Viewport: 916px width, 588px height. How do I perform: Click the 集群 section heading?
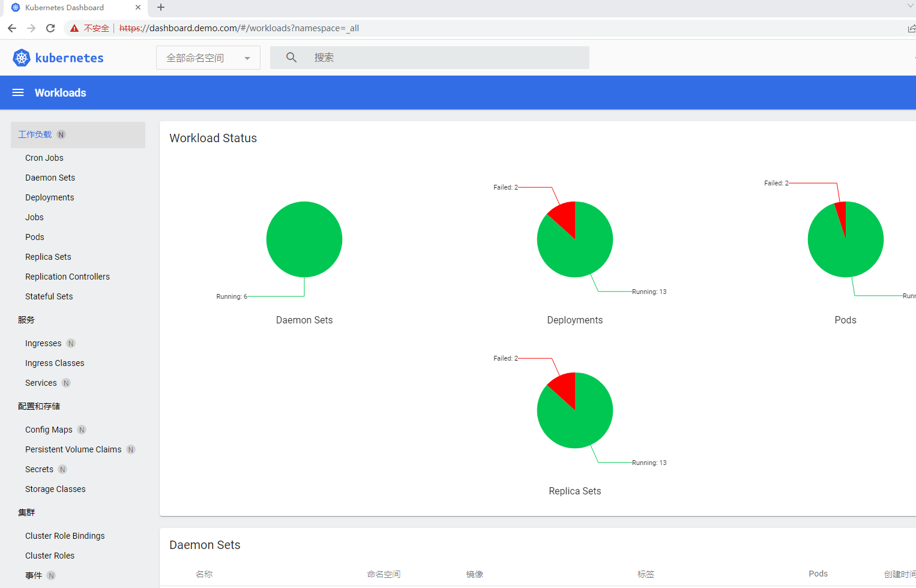tap(26, 512)
